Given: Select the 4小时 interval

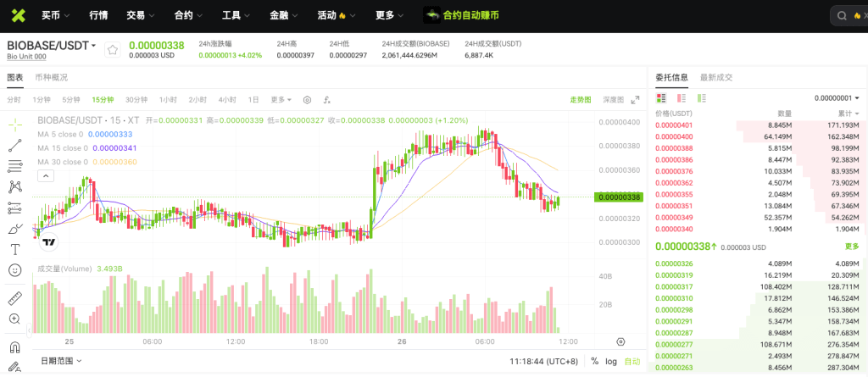Looking at the screenshot, I should (x=227, y=100).
